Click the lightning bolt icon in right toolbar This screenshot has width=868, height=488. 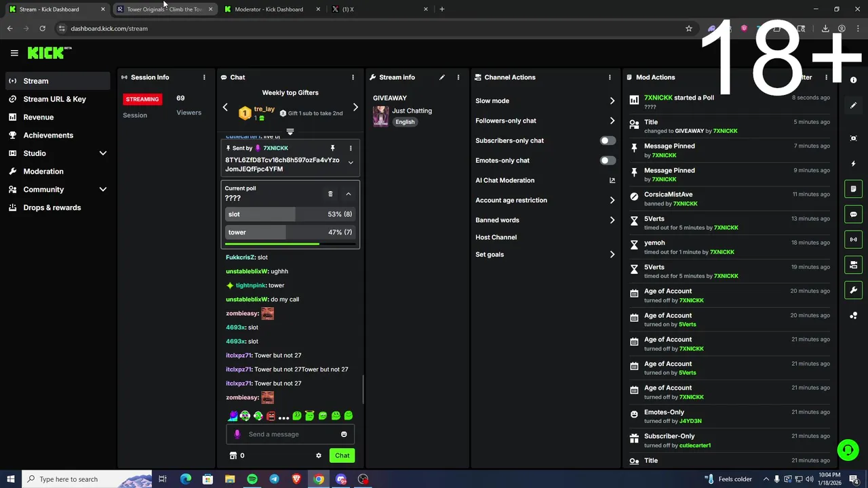[x=854, y=164]
